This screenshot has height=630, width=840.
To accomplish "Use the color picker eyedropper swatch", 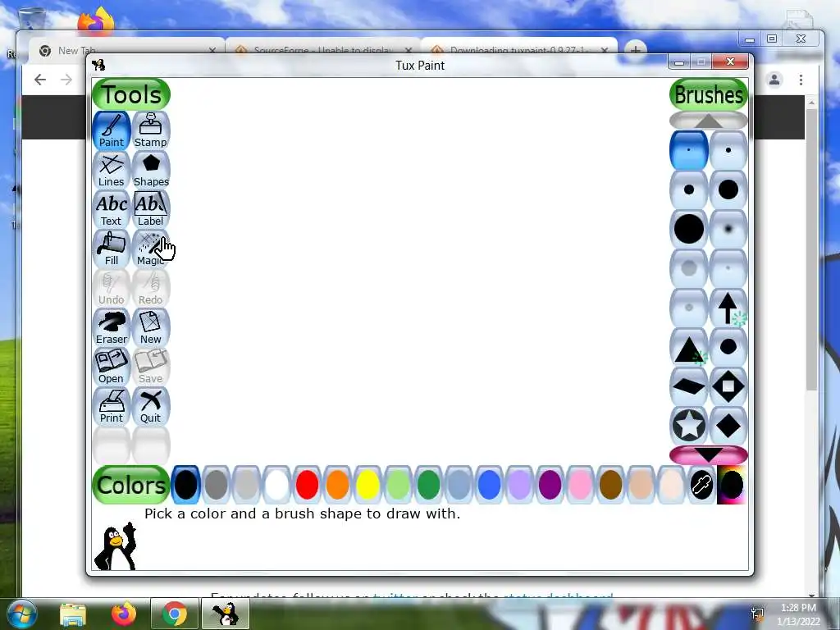I will pos(701,486).
